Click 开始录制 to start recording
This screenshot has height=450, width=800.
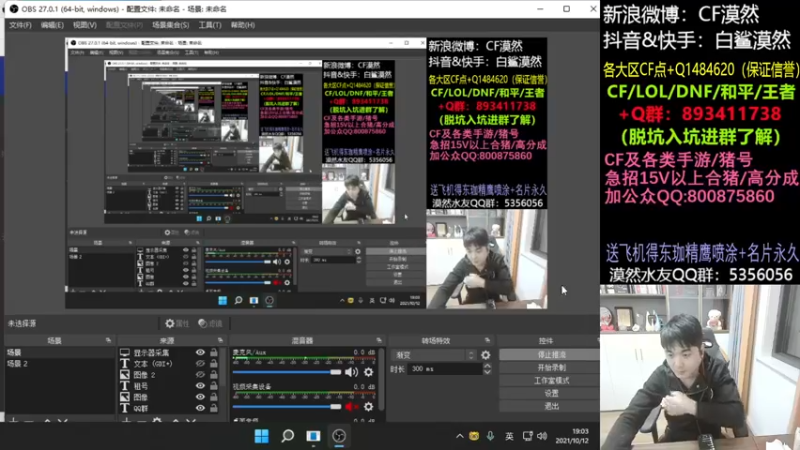click(x=549, y=367)
